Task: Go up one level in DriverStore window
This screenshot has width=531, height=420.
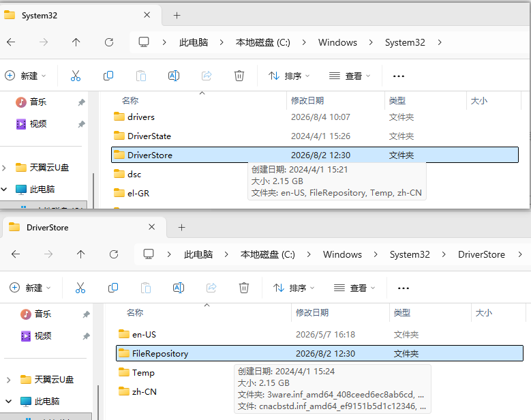Action: (80, 254)
